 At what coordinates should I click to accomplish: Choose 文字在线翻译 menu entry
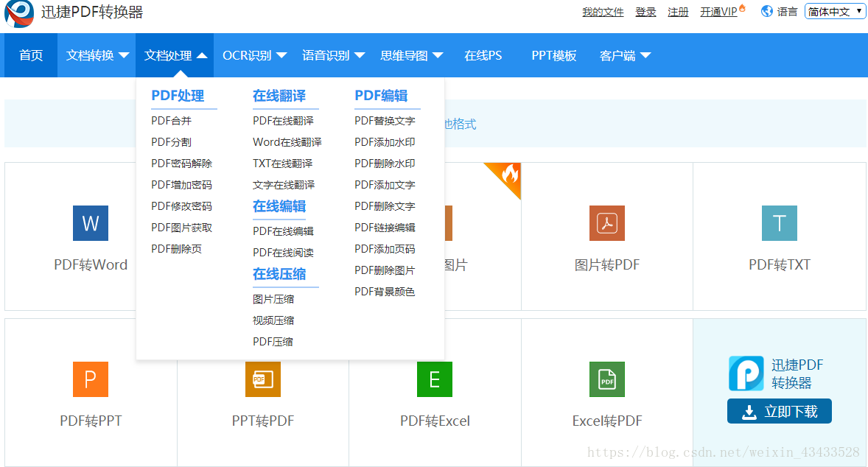pos(284,185)
